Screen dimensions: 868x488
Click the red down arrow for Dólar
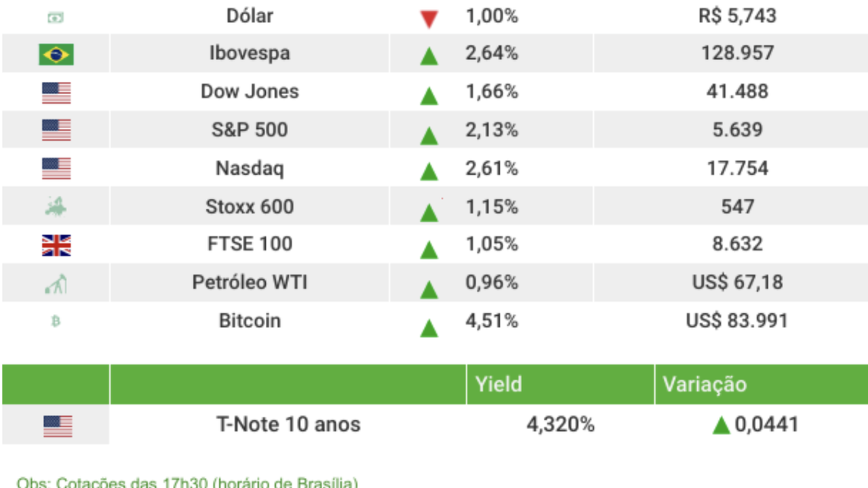click(x=429, y=19)
